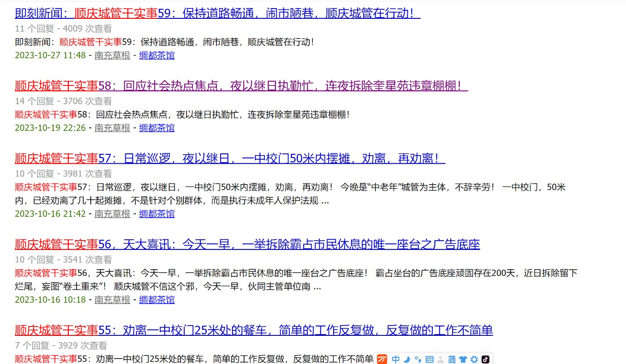The height and width of the screenshot is (364, 626).
Task: Click the text "14 个回复 - 3706 次查看"
Action: pos(63,101)
